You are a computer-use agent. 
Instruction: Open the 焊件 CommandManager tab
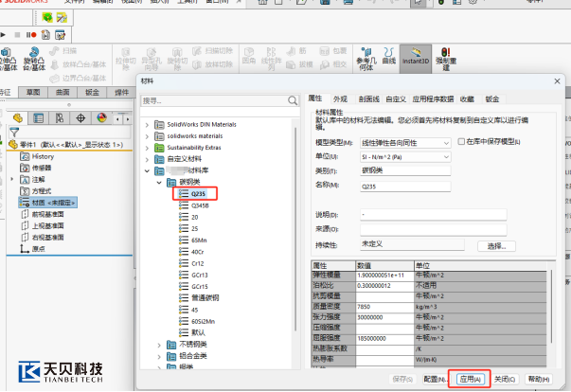click(121, 93)
